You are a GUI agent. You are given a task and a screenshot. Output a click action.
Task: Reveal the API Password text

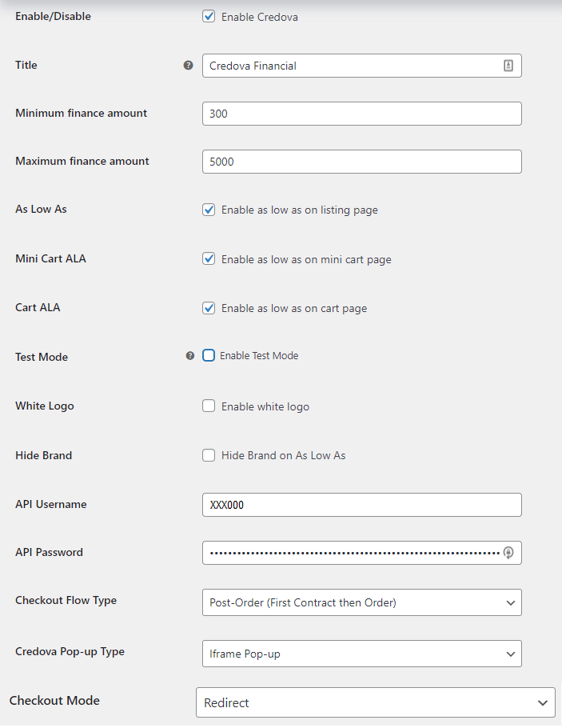click(508, 553)
